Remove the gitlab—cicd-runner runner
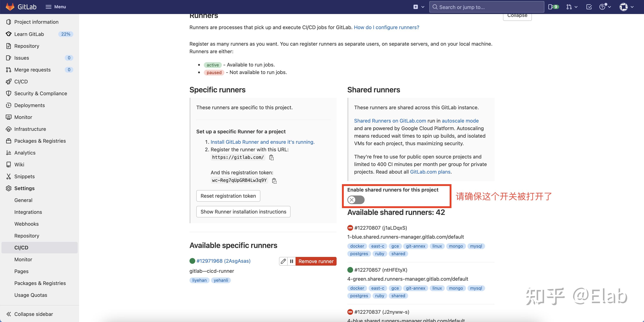 [316, 261]
